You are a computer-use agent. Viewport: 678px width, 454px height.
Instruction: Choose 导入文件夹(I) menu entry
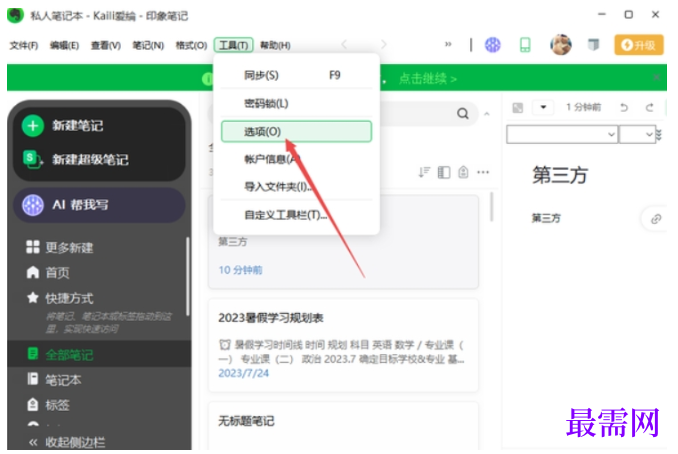(296, 186)
